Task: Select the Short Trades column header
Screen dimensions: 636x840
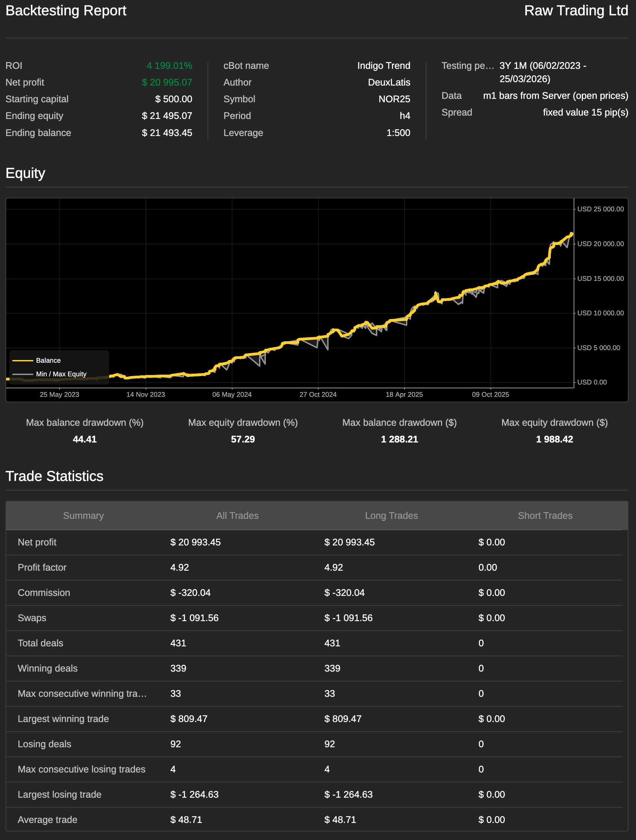Action: tap(545, 515)
